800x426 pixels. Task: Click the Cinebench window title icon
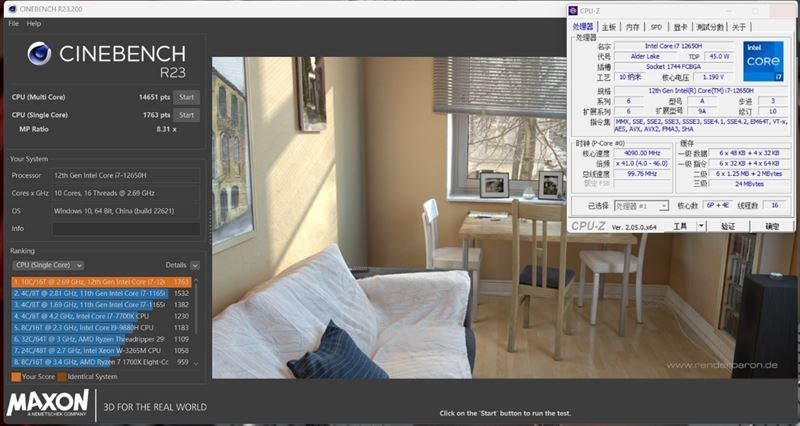[13, 9]
